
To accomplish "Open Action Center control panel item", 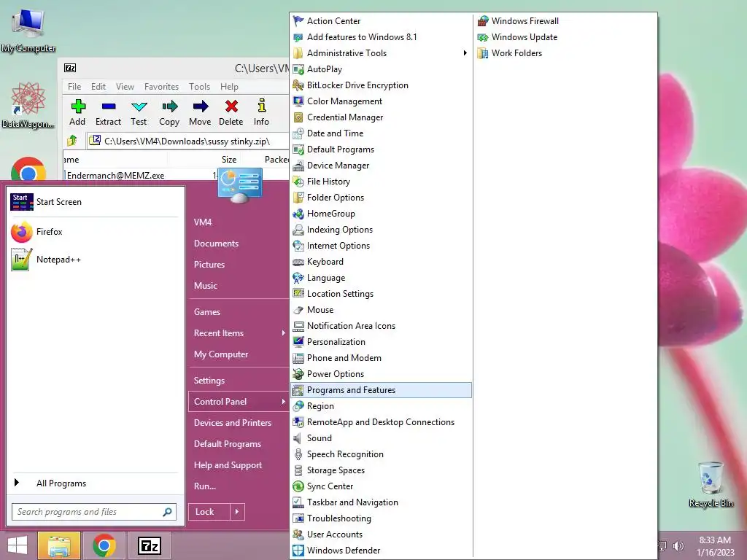I will coord(381,21).
